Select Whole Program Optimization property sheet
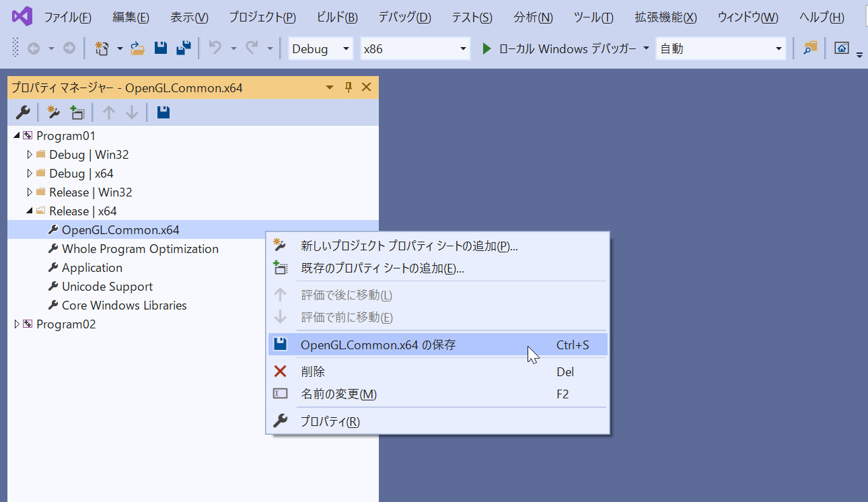 pos(140,249)
